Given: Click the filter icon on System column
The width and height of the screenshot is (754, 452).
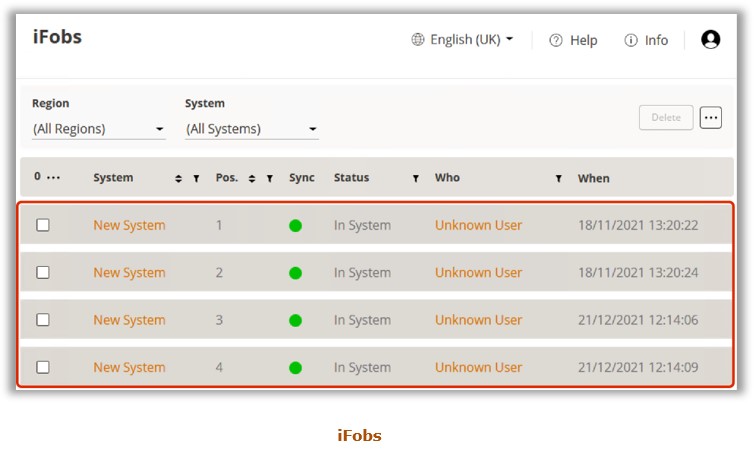Looking at the screenshot, I should [196, 178].
